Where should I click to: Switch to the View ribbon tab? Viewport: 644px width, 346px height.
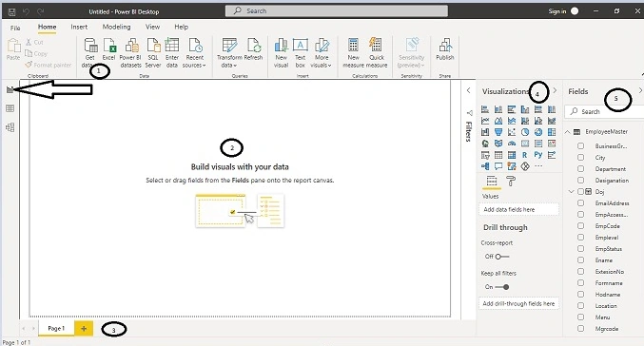pos(152,27)
